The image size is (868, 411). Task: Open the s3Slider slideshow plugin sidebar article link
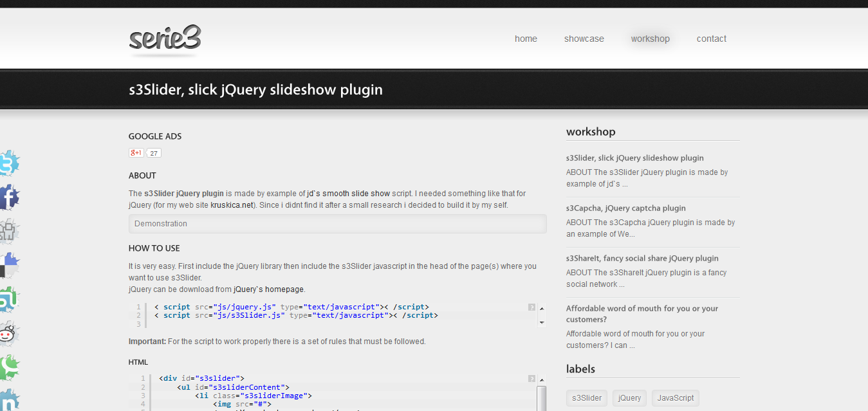click(635, 158)
